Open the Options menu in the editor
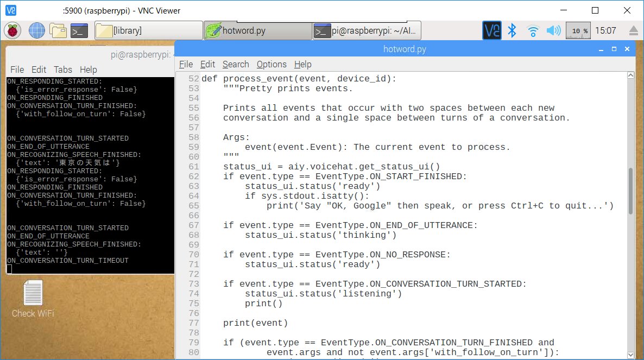 272,65
